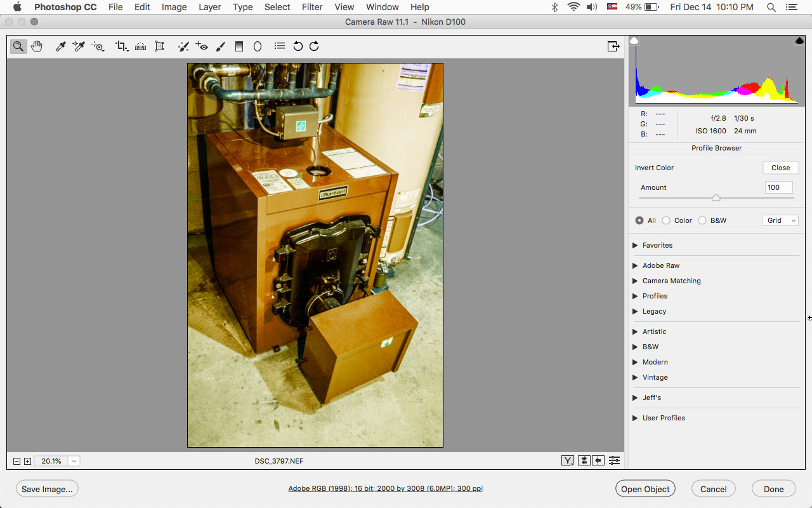Click Save Image button
The height and width of the screenshot is (508, 812).
[x=48, y=489]
